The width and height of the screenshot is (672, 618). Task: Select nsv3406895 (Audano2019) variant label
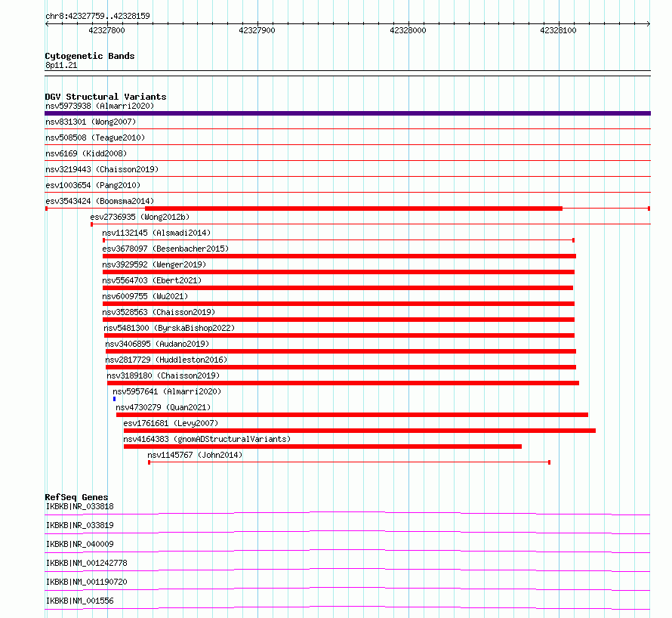[x=157, y=344]
